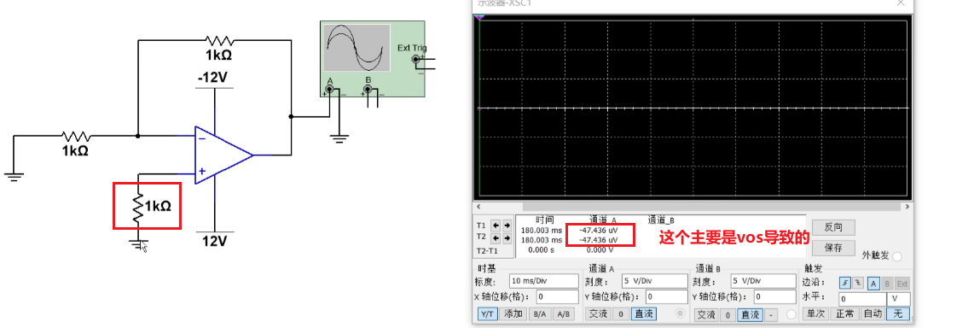Image resolution: width=980 pixels, height=328 pixels.
Task: Move cursor T2 left with arrow
Action: (x=496, y=237)
